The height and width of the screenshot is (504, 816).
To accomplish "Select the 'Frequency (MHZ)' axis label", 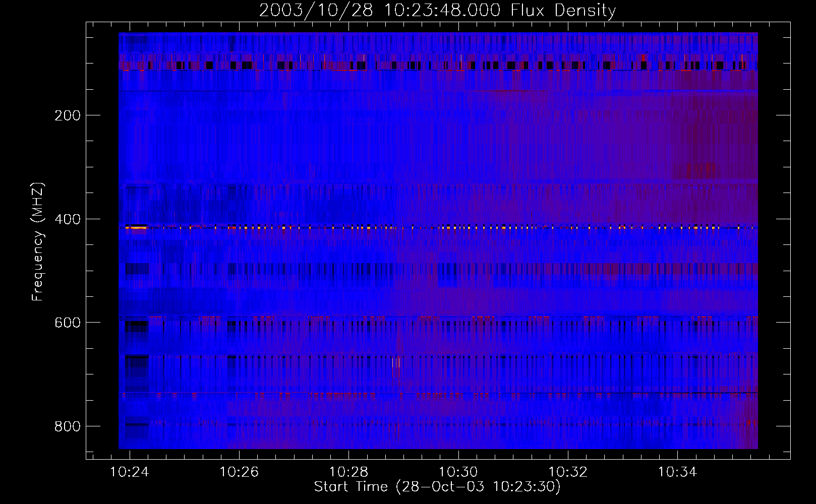I will click(38, 241).
